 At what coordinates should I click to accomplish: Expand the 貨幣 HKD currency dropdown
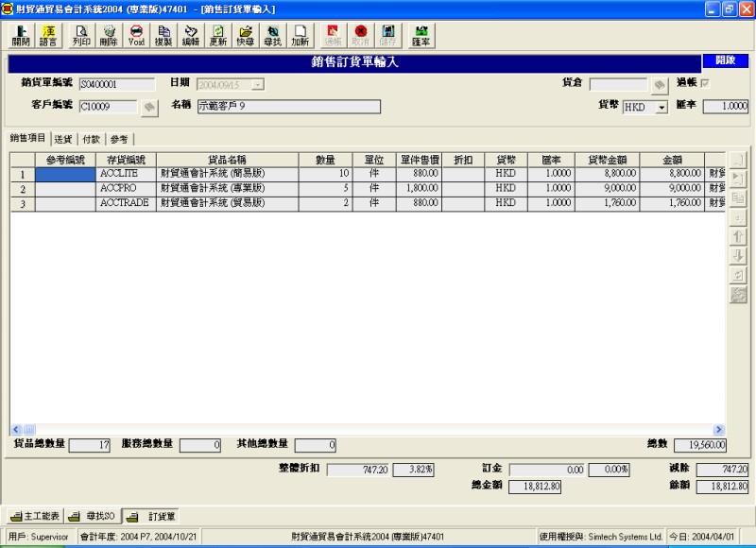click(x=661, y=108)
